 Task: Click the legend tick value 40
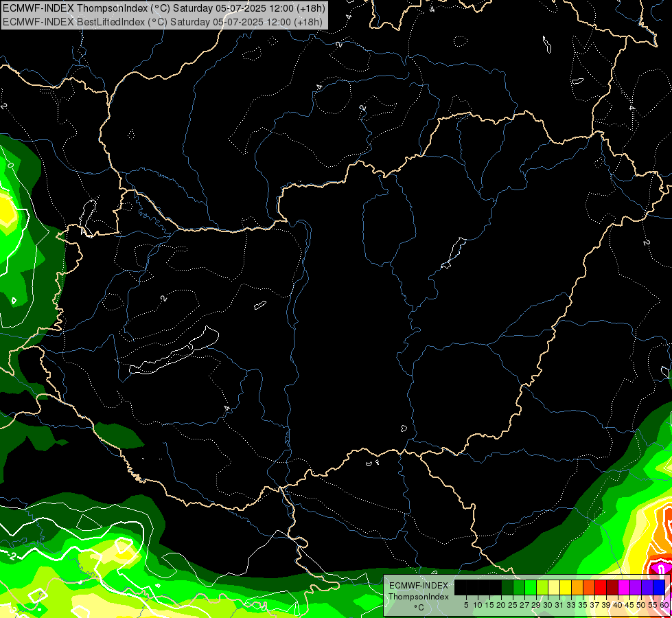(618, 605)
